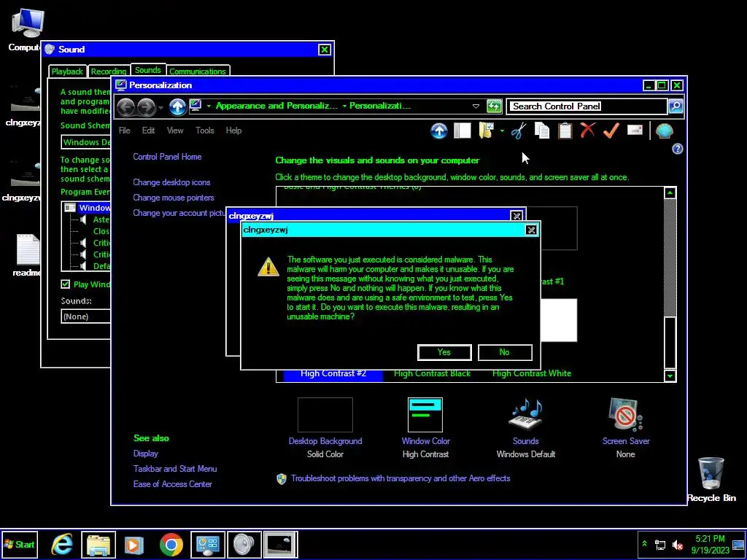The height and width of the screenshot is (560, 747).
Task: Select the High Contrast Black theme
Action: (432, 374)
